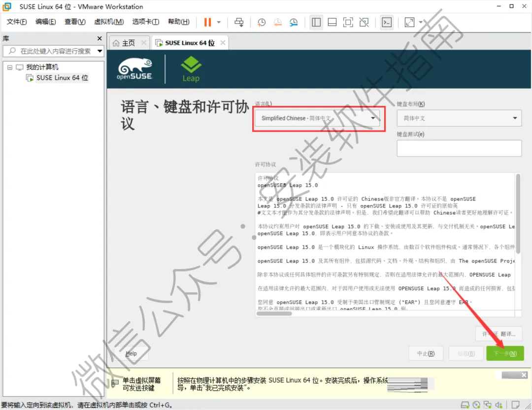The image size is (532, 410).
Task: Close the SUSE Linux 64 位 tab
Action: 223,43
